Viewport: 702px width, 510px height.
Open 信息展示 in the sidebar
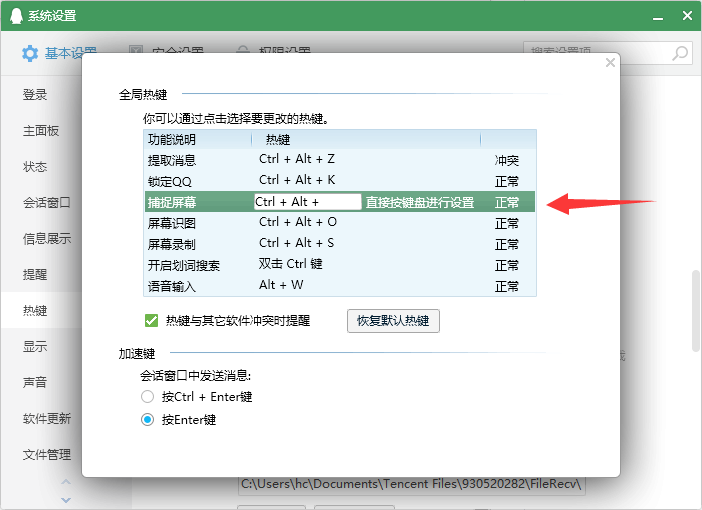click(x=47, y=239)
